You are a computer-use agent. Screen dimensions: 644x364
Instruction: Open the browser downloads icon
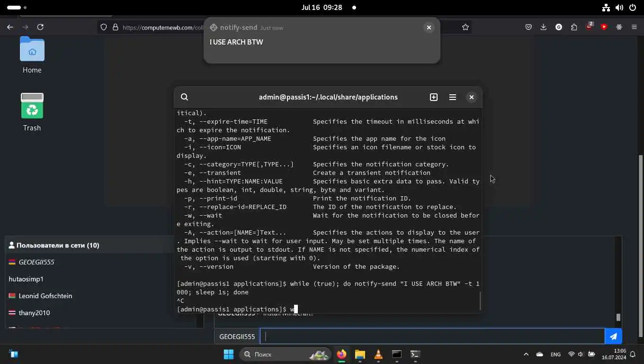pyautogui.click(x=544, y=27)
